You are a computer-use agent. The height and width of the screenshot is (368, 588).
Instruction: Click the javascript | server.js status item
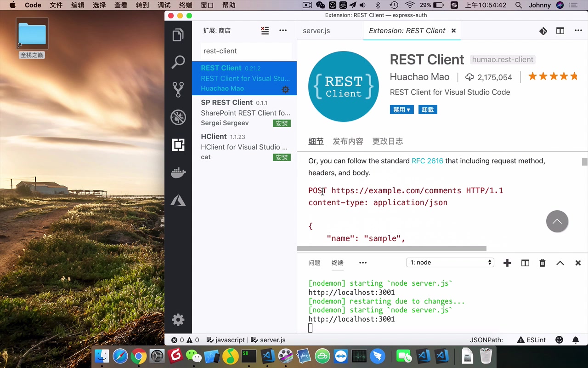(246, 340)
